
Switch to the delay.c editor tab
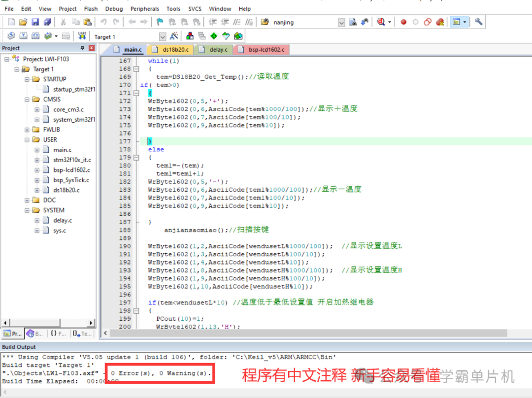[214, 50]
